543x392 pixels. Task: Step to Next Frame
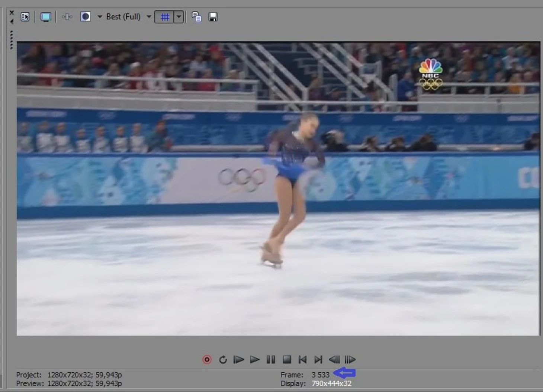tap(350, 360)
